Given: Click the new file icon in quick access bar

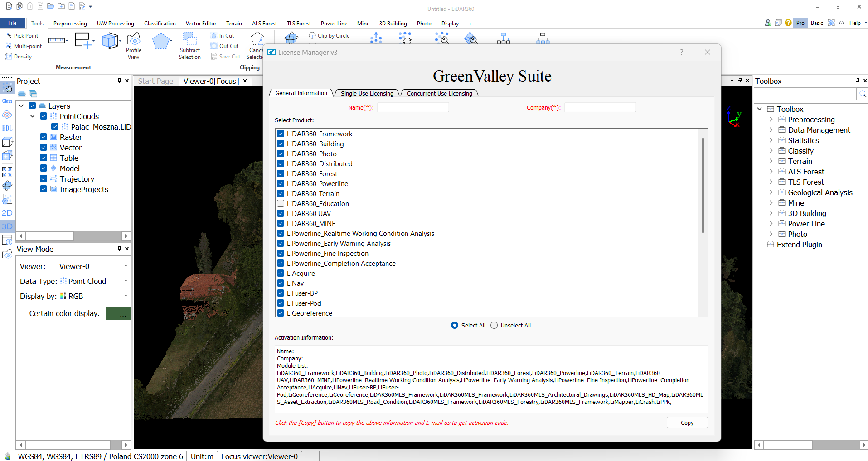Looking at the screenshot, I should 9,6.
